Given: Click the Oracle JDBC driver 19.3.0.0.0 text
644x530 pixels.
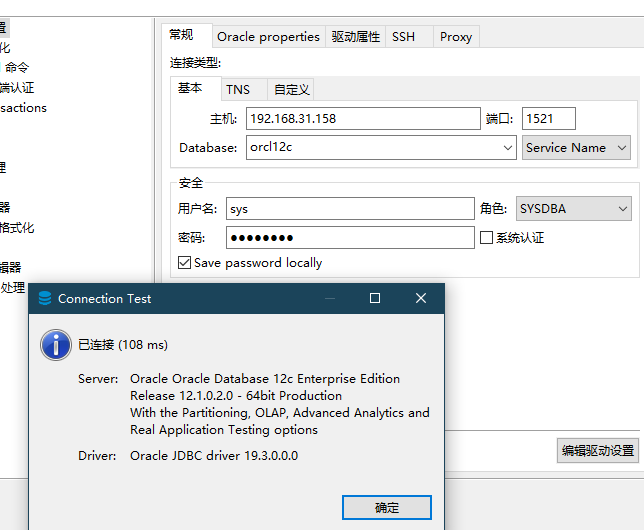Looking at the screenshot, I should pos(214,456).
